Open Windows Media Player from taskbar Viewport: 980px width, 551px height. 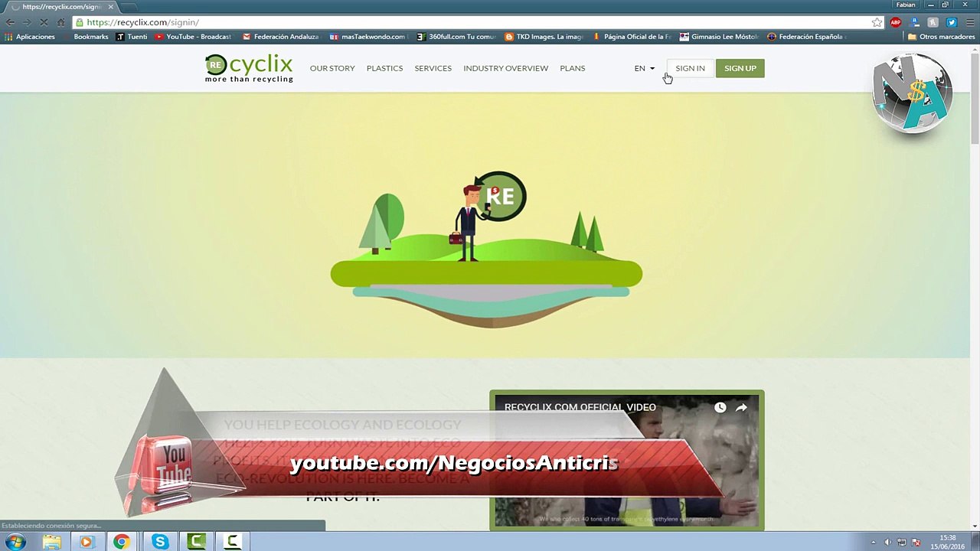click(86, 542)
